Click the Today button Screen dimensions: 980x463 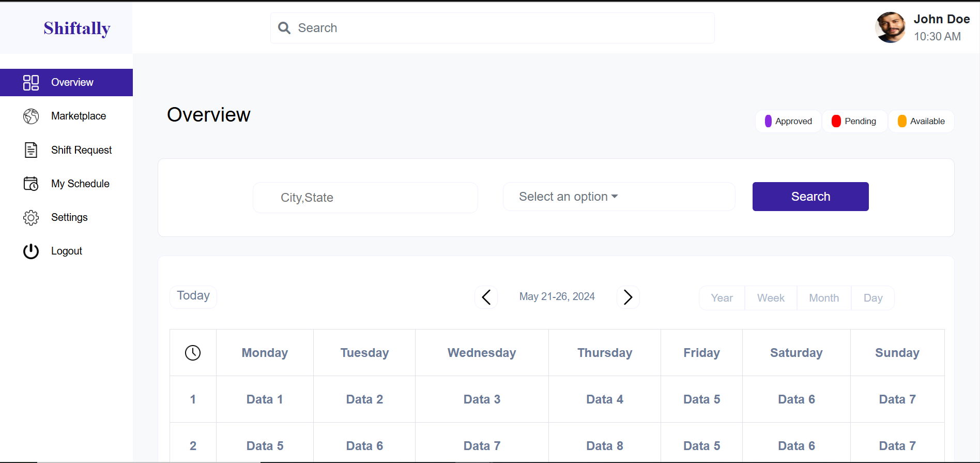click(193, 296)
